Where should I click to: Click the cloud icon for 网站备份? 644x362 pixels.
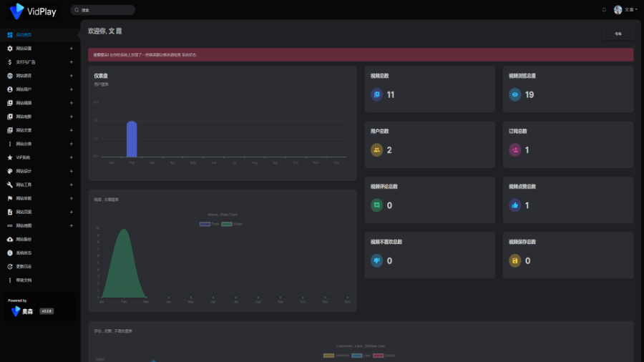tap(10, 239)
